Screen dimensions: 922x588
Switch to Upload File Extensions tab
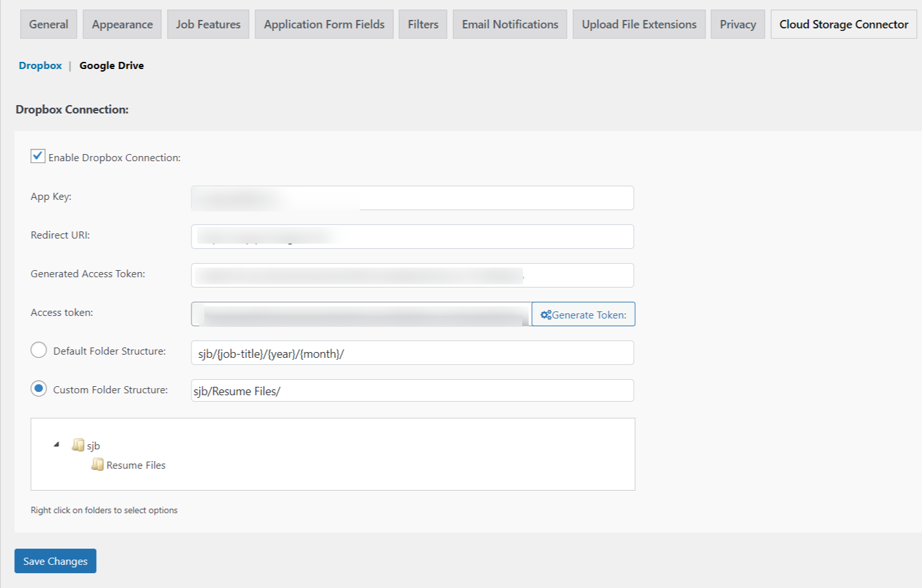pos(639,24)
